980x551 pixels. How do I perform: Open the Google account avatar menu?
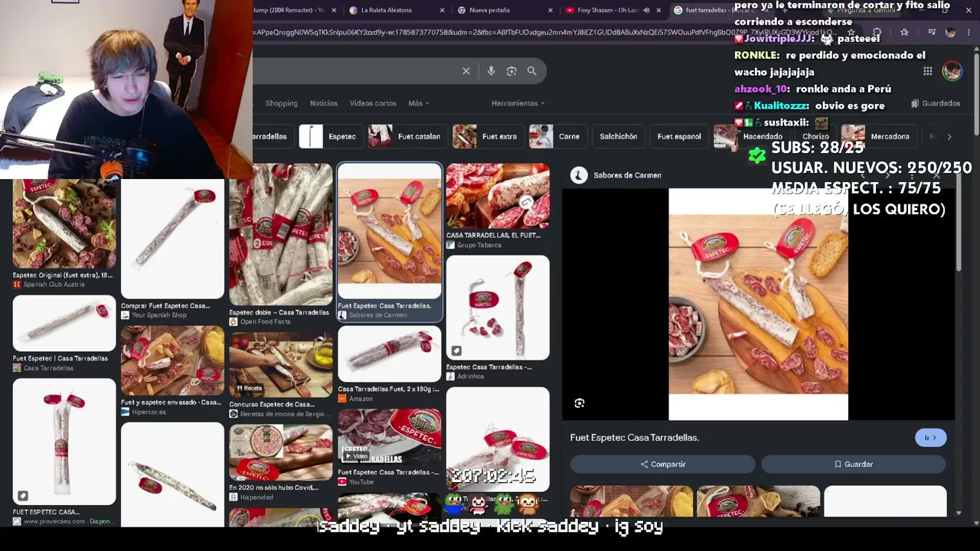(x=952, y=71)
